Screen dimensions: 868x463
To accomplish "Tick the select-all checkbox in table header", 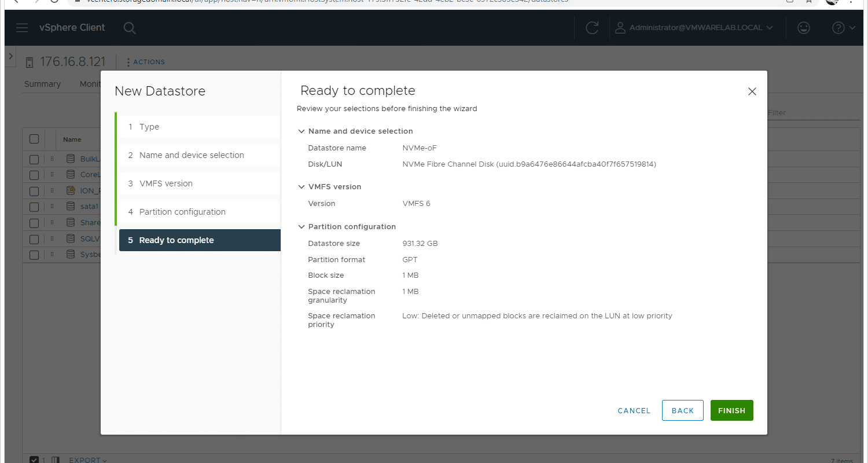I will click(x=34, y=139).
